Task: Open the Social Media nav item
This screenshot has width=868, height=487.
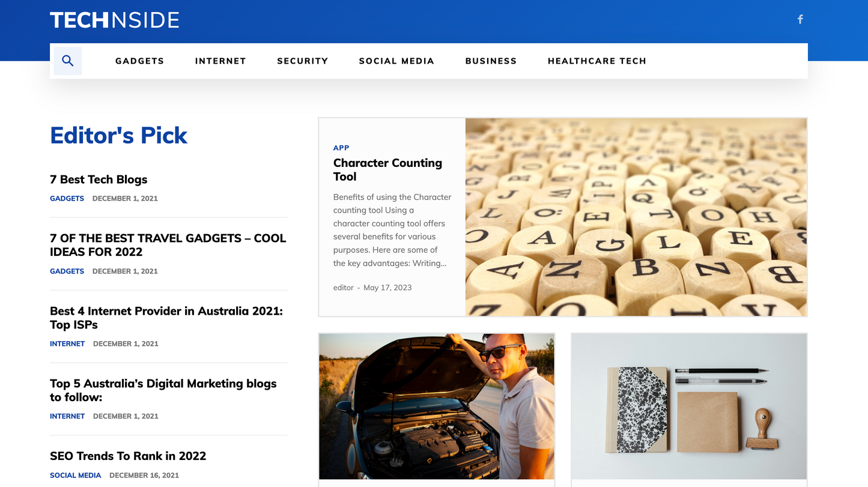Action: (396, 61)
